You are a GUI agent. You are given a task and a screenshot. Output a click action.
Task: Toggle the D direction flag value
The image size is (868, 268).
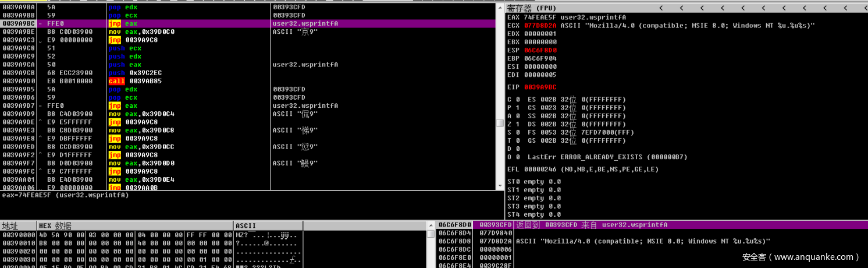tap(518, 149)
